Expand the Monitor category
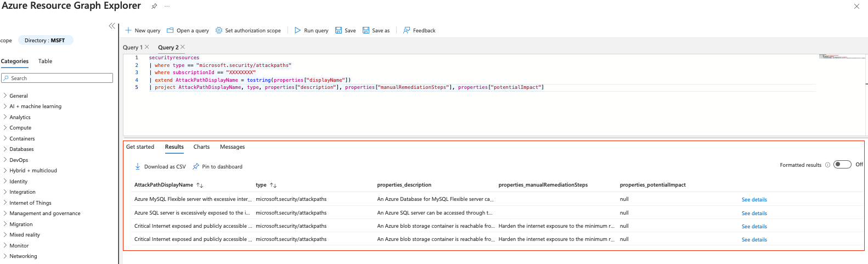Image resolution: width=868 pixels, height=264 pixels. pos(5,245)
